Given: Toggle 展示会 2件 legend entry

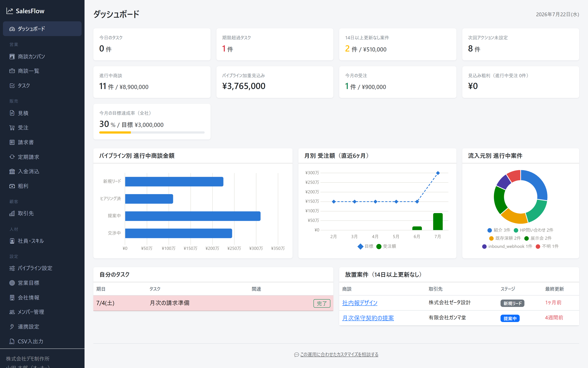Looking at the screenshot, I should pos(538,238).
